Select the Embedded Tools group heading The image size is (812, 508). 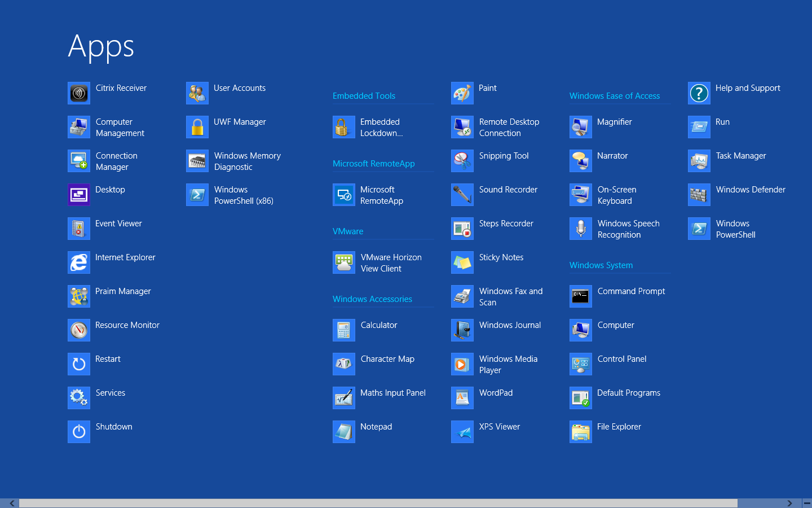364,96
